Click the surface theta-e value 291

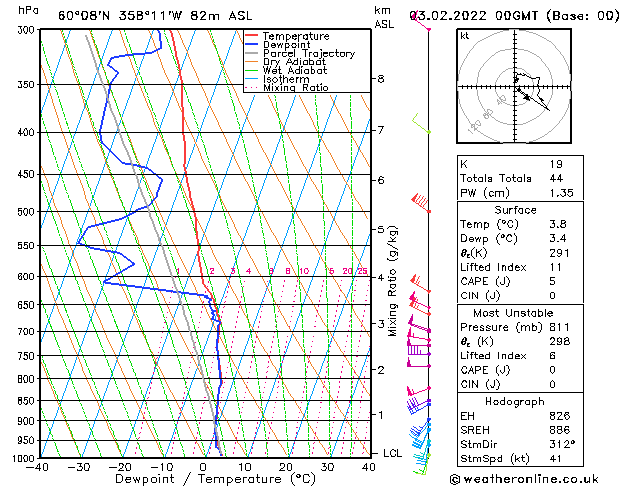(560, 253)
